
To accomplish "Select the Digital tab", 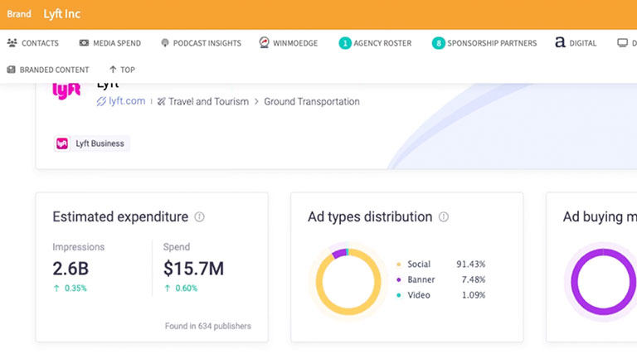I will (x=576, y=43).
